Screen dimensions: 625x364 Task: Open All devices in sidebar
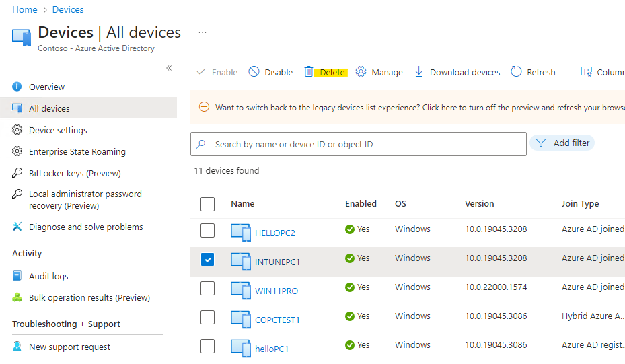coord(89,108)
